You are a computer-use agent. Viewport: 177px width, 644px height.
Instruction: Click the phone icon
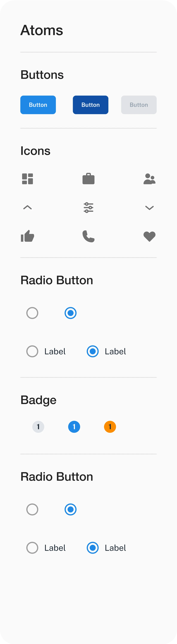(88, 236)
